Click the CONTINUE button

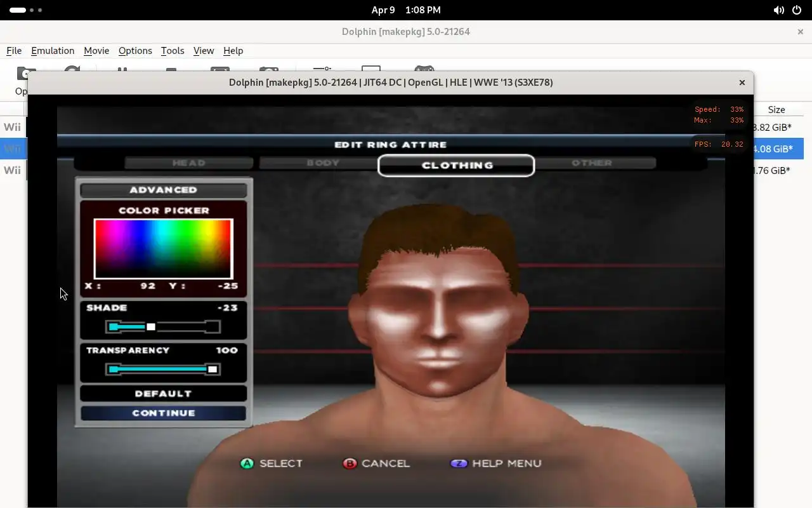point(163,413)
